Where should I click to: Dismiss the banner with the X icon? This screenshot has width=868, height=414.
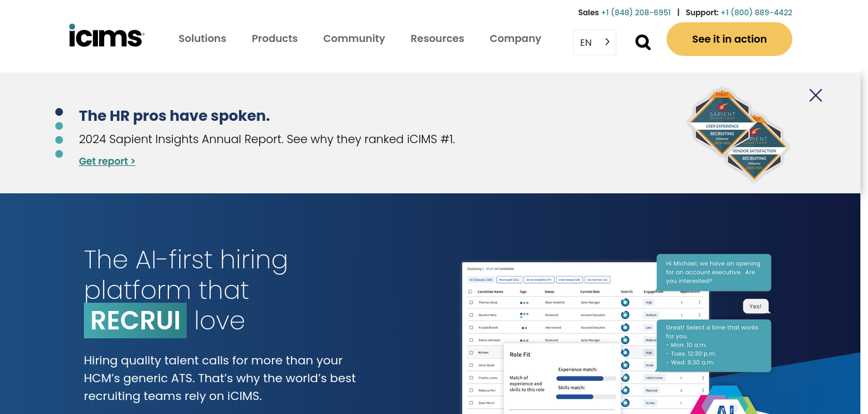(816, 95)
